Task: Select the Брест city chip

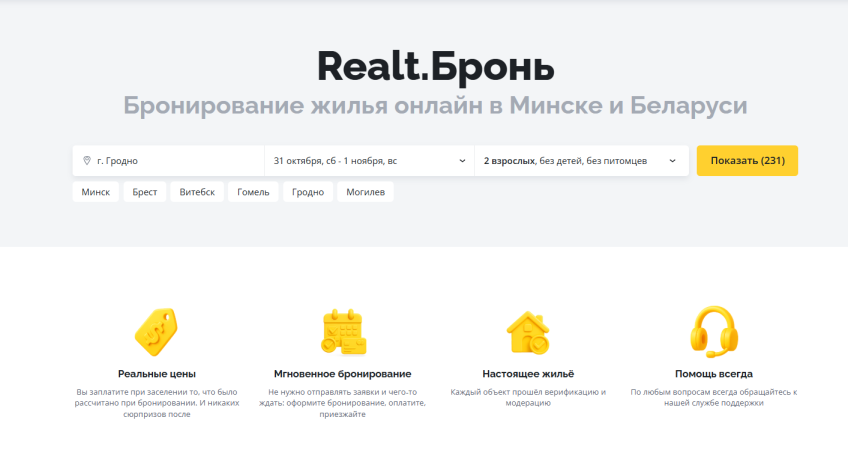Action: 145,192
